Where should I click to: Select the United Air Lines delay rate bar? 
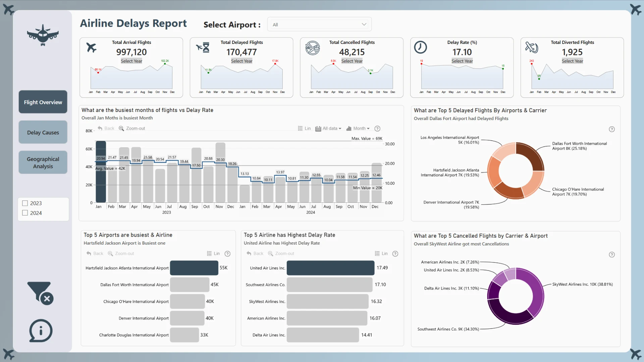[330, 268]
